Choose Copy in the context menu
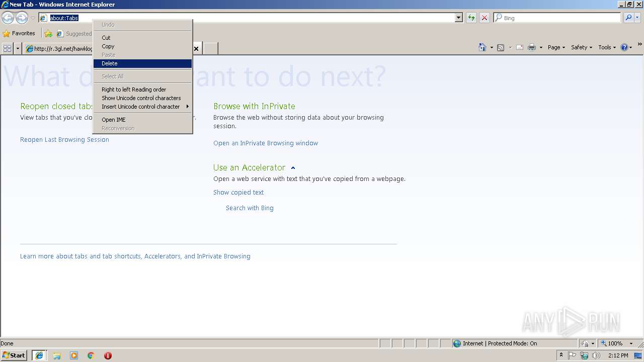Screen dimensions: 644x362 coord(142,46)
